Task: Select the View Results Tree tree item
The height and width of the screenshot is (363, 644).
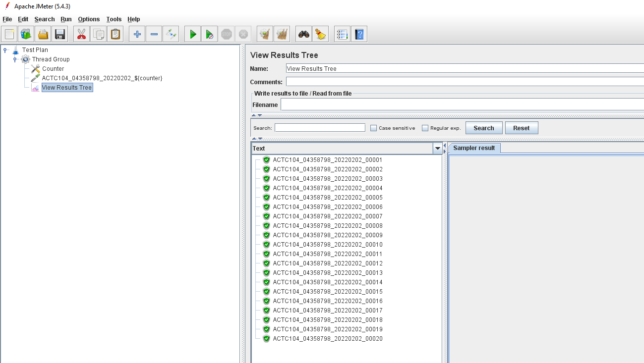Action: click(67, 88)
